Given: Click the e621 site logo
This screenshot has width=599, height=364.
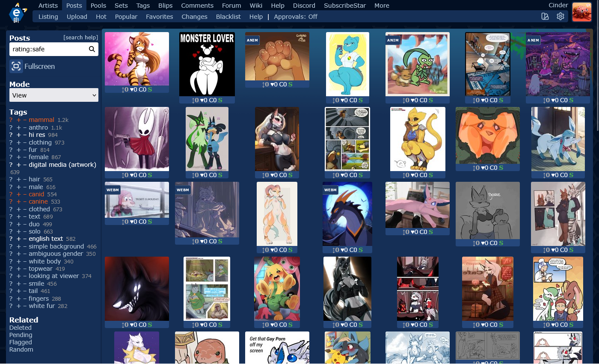Looking at the screenshot, I should [18, 12].
